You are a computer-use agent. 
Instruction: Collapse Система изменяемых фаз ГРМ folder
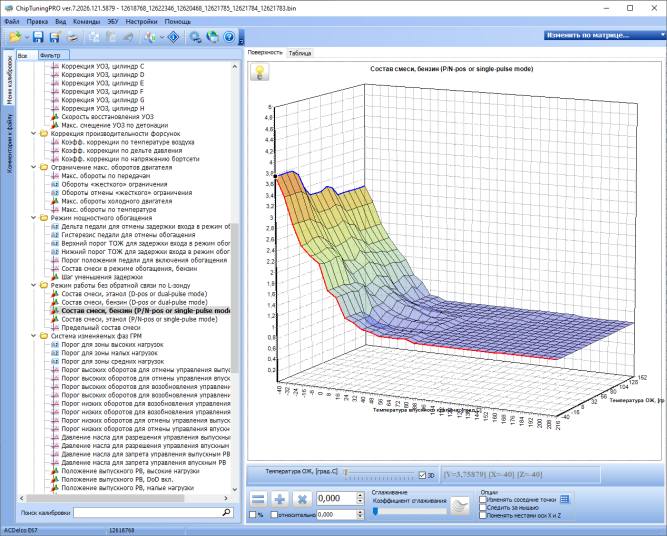34,336
